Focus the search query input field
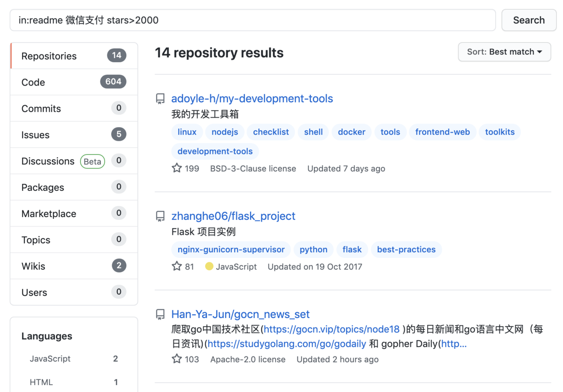Viewport: 563px width, 392px height. [253, 20]
